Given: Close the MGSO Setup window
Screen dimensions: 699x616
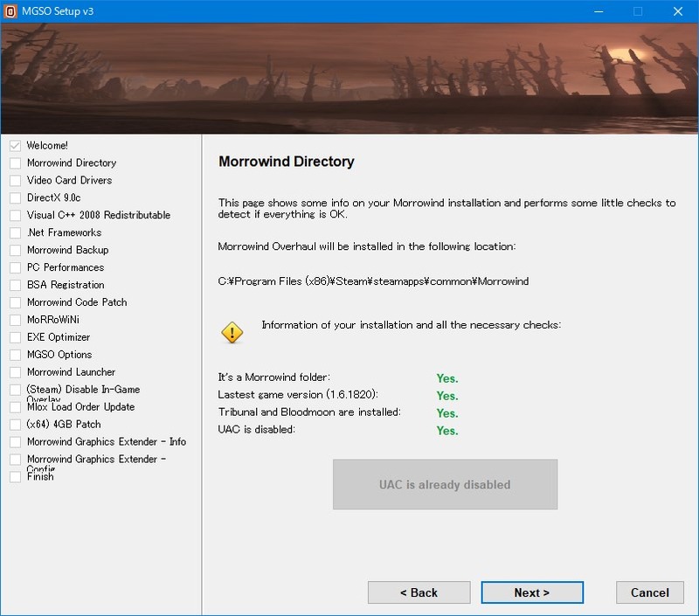Looking at the screenshot, I should [x=678, y=11].
